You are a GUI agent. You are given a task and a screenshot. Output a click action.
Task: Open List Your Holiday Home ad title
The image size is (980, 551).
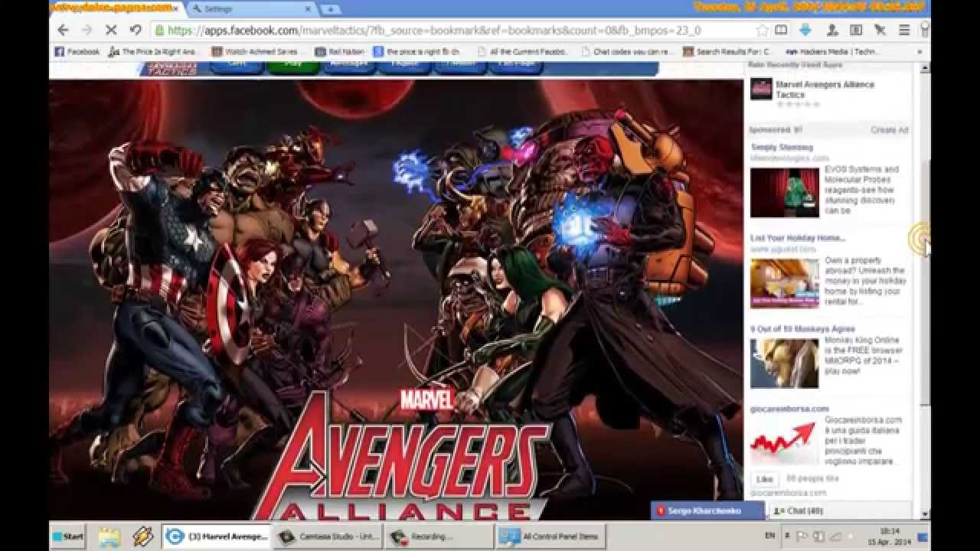(x=797, y=238)
